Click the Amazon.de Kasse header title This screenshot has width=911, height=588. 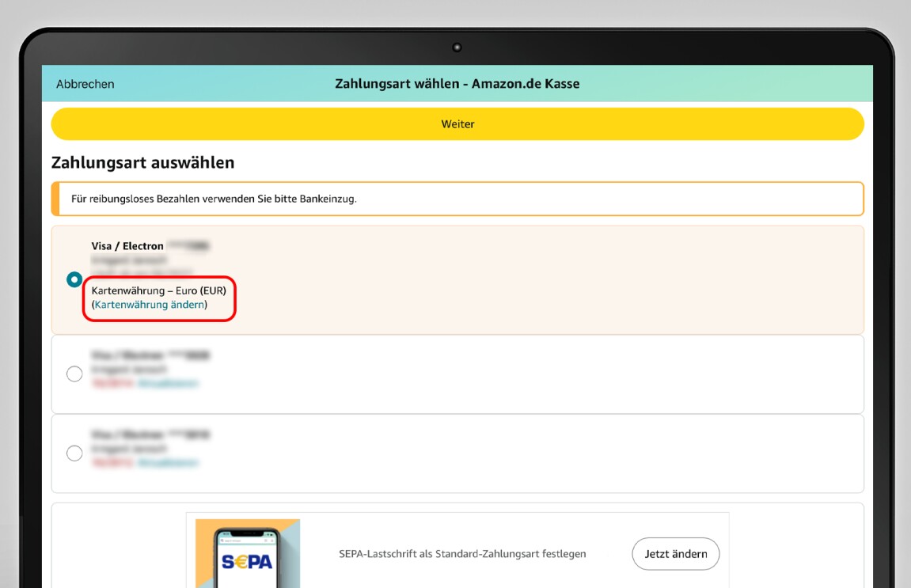[x=457, y=83]
